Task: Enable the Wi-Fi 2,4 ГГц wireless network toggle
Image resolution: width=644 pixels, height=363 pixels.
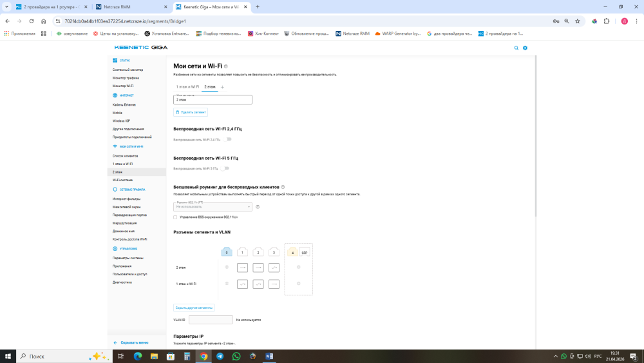Action: [x=227, y=139]
